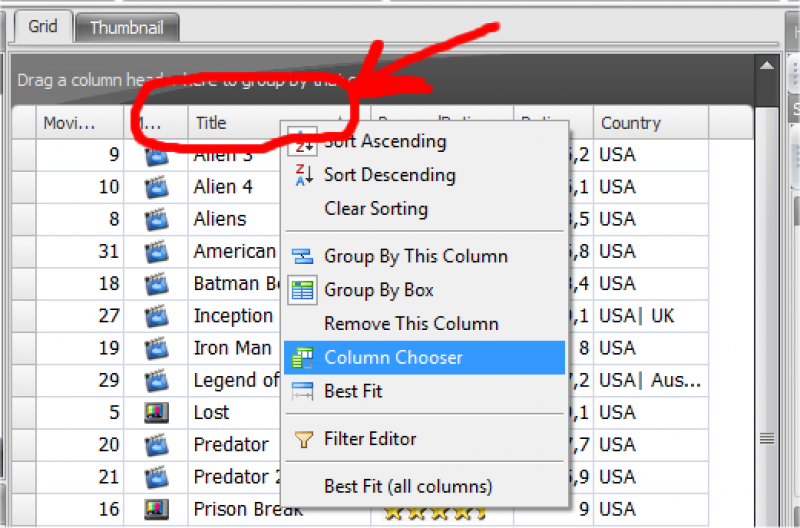
Task: Click the Best Fit icon
Action: tap(303, 392)
